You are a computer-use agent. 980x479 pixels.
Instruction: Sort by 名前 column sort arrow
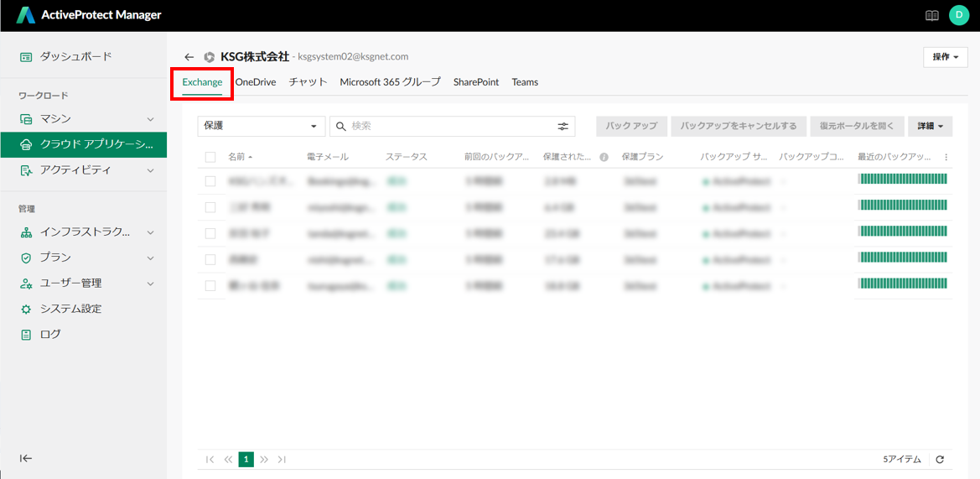tap(251, 158)
